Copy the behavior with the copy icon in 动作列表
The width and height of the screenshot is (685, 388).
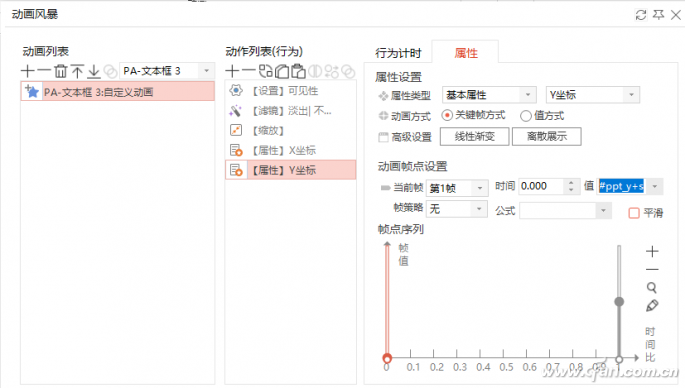282,71
